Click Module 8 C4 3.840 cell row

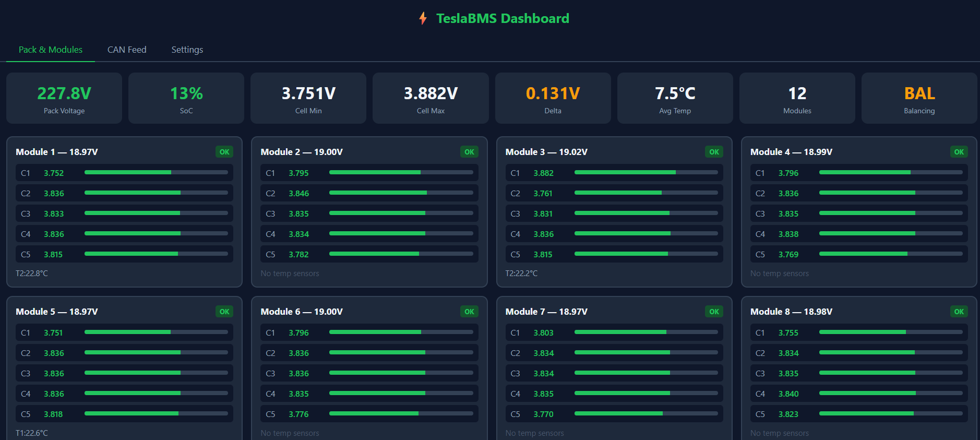coord(858,394)
